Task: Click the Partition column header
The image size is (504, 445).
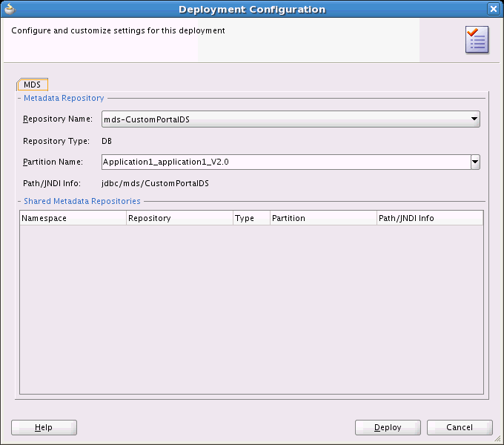Action: point(323,218)
